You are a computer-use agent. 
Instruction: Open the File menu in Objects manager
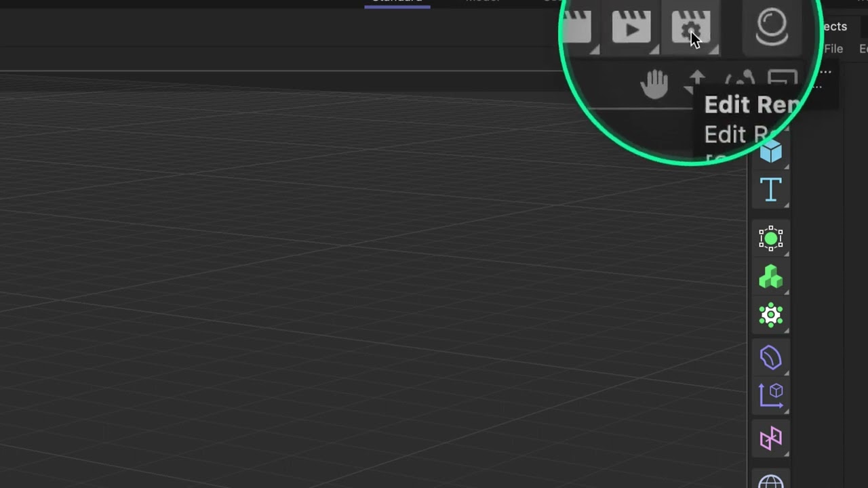coord(833,49)
